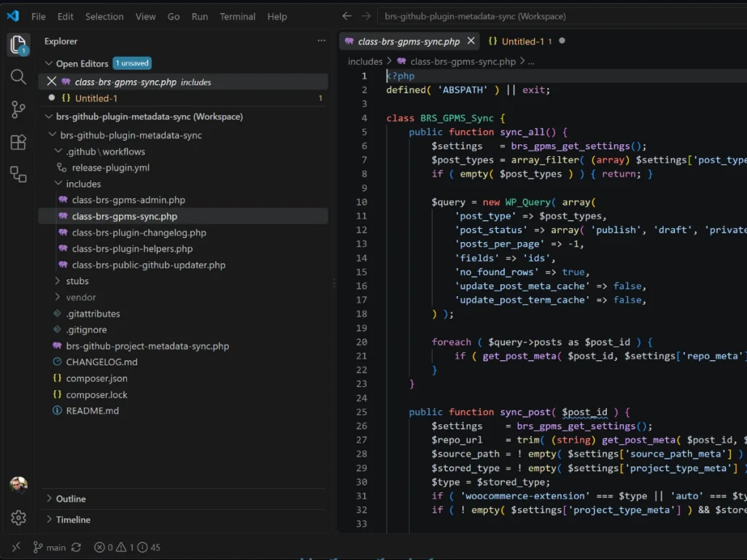Open the Search view in activity bar
Screen dimensions: 747x560
pos(18,77)
